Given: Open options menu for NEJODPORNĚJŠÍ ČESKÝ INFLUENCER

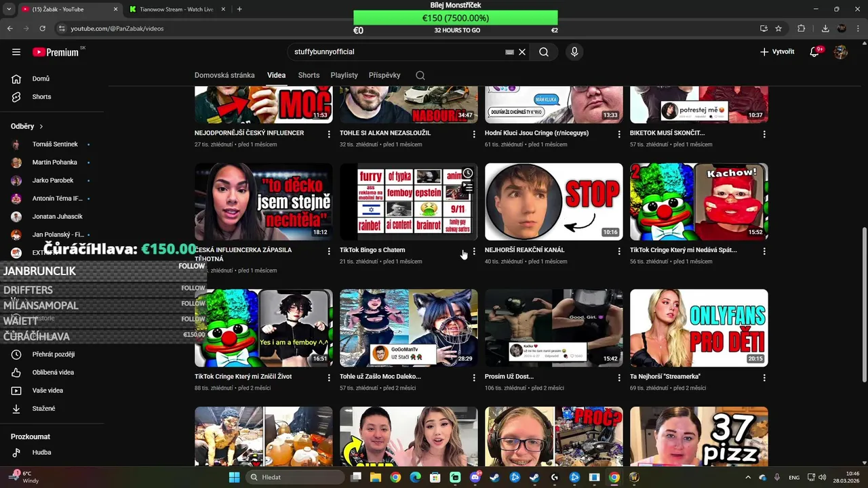Looking at the screenshot, I should click(x=329, y=134).
